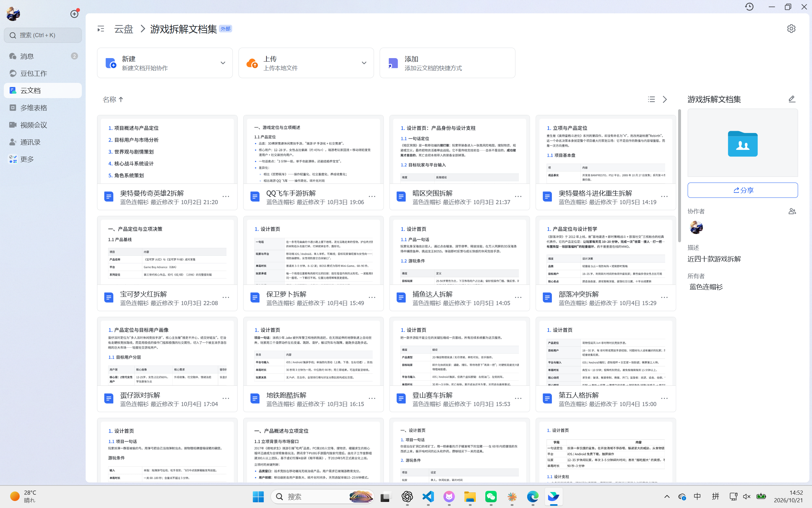Image resolution: width=812 pixels, height=508 pixels.
Task: Expand the 上传 dropdown arrow
Action: click(364, 63)
